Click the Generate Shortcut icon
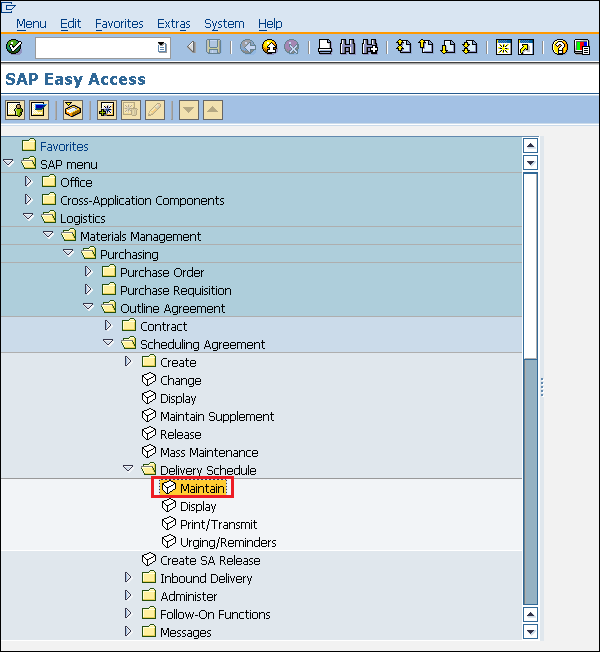The height and width of the screenshot is (652, 600). click(526, 47)
